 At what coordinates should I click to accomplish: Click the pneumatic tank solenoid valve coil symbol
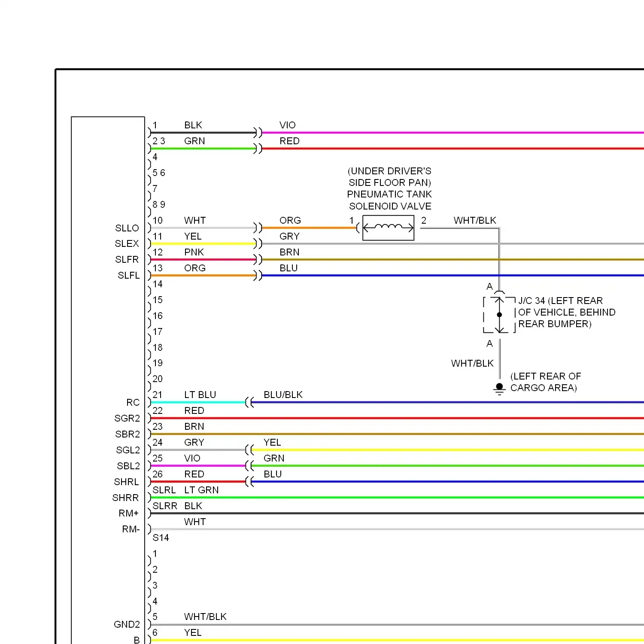[x=388, y=228]
